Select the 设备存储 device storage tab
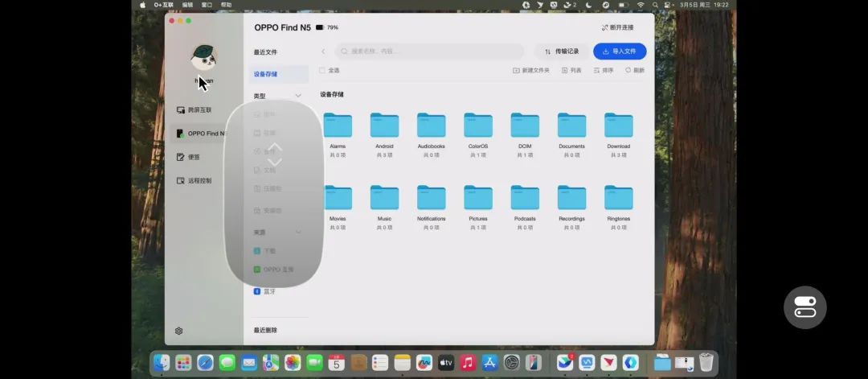The image size is (868, 379). tap(278, 74)
